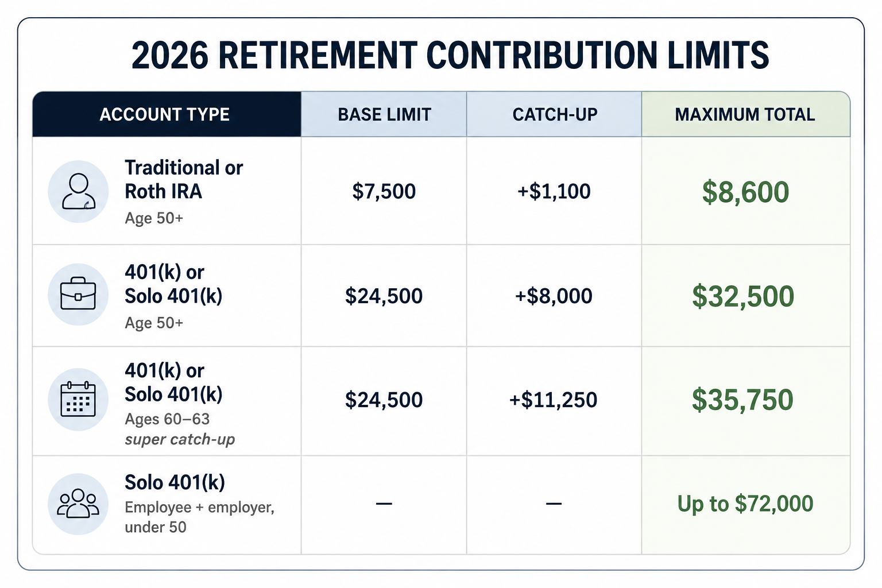Click the group icon beside Solo 401(k) employer row

(78, 504)
